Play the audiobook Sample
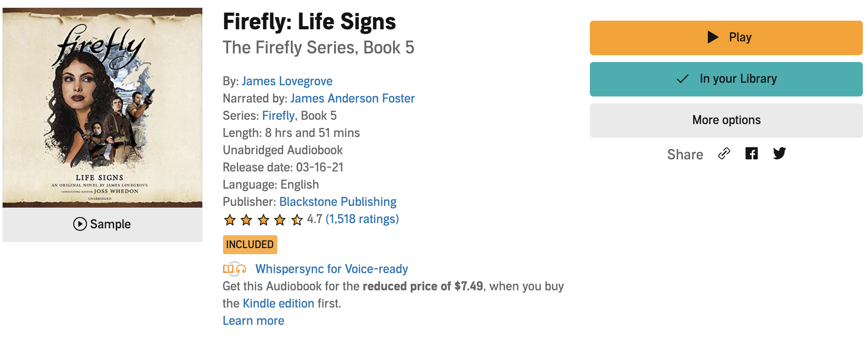 coord(102,224)
